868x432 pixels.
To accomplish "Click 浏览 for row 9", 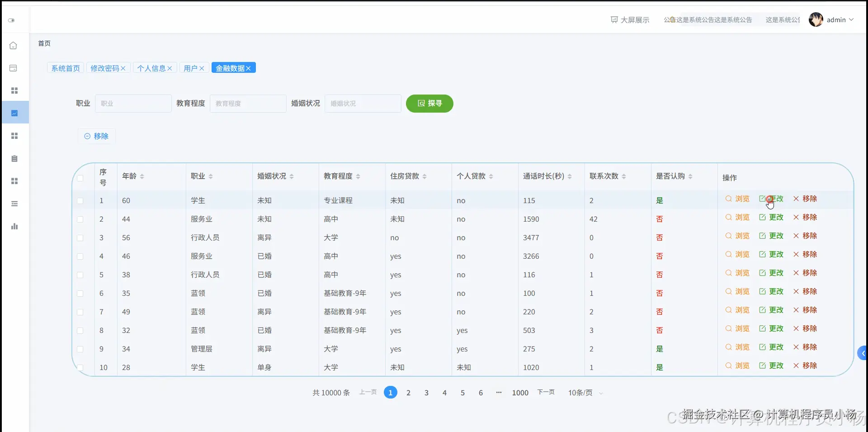I will (737, 347).
